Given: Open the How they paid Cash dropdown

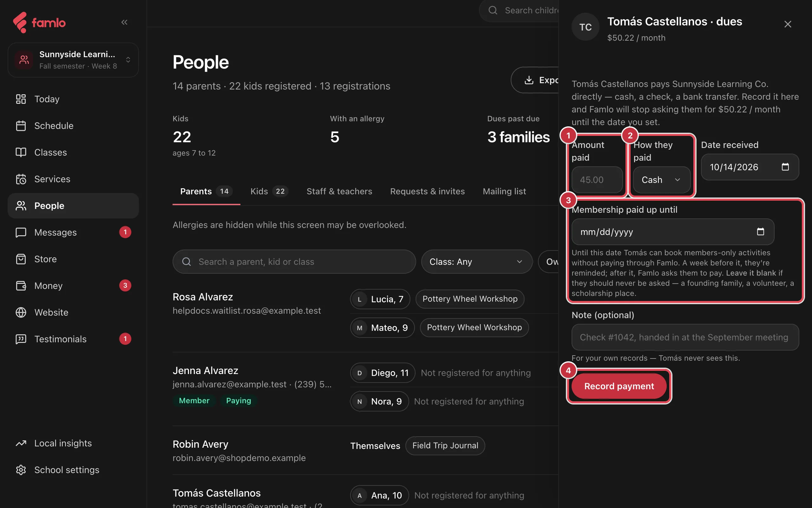Looking at the screenshot, I should pyautogui.click(x=661, y=180).
